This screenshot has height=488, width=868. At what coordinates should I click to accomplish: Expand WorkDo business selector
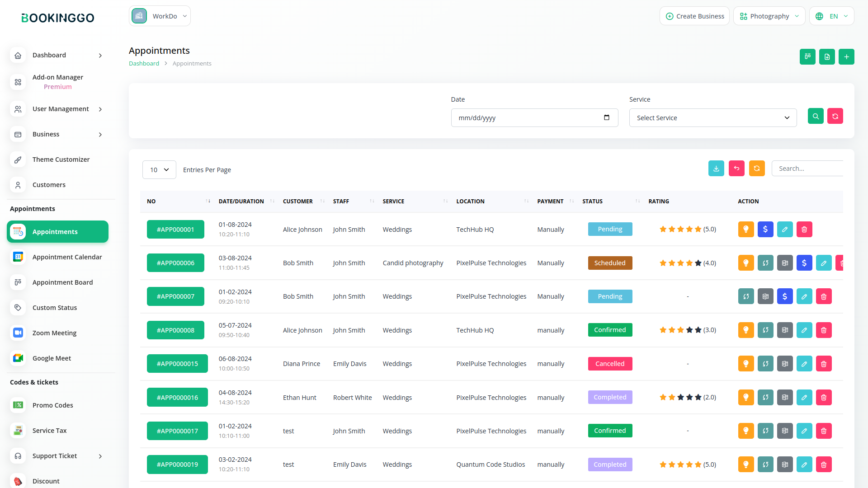pos(160,16)
